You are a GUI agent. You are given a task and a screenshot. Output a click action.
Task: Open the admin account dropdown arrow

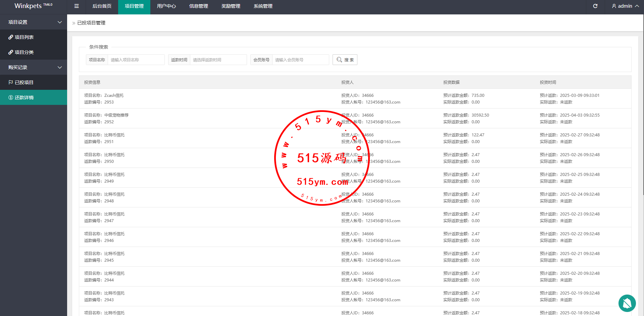(x=637, y=6)
